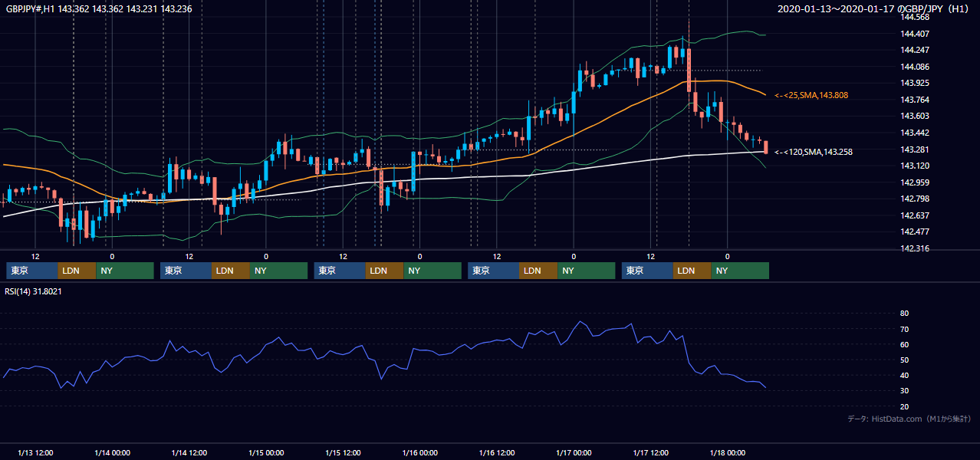Image resolution: width=980 pixels, height=460 pixels.
Task: Click price axis value 142.798
Action: pyautogui.click(x=915, y=199)
